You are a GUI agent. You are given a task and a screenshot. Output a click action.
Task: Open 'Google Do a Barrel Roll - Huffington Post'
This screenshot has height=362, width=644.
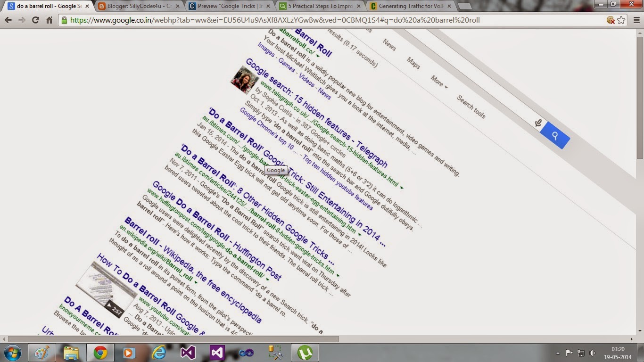tap(217, 230)
